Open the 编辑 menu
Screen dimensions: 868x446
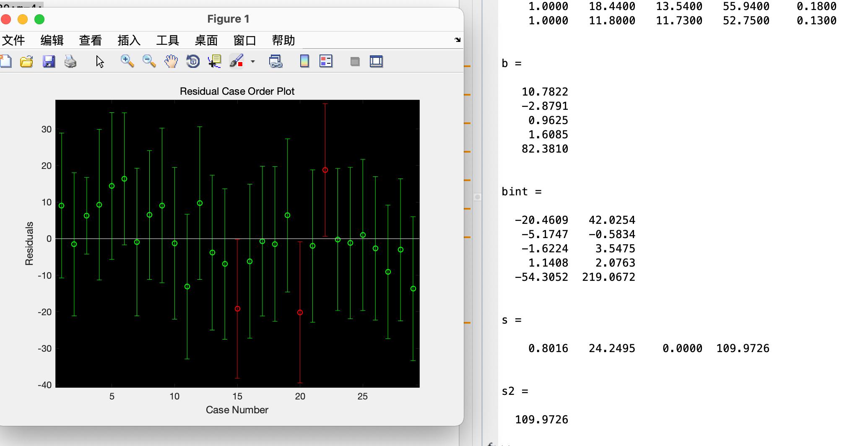click(52, 40)
